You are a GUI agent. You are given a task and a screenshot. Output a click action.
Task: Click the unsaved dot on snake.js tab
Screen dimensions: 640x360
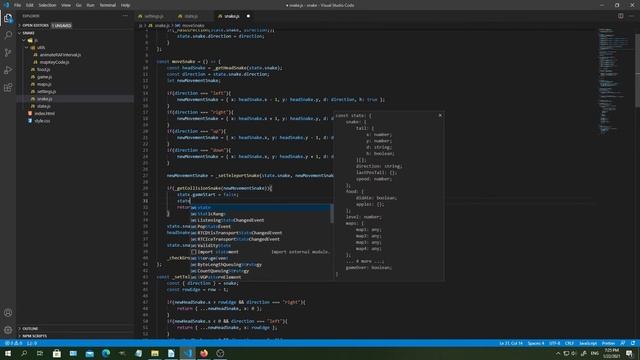pyautogui.click(x=248, y=16)
